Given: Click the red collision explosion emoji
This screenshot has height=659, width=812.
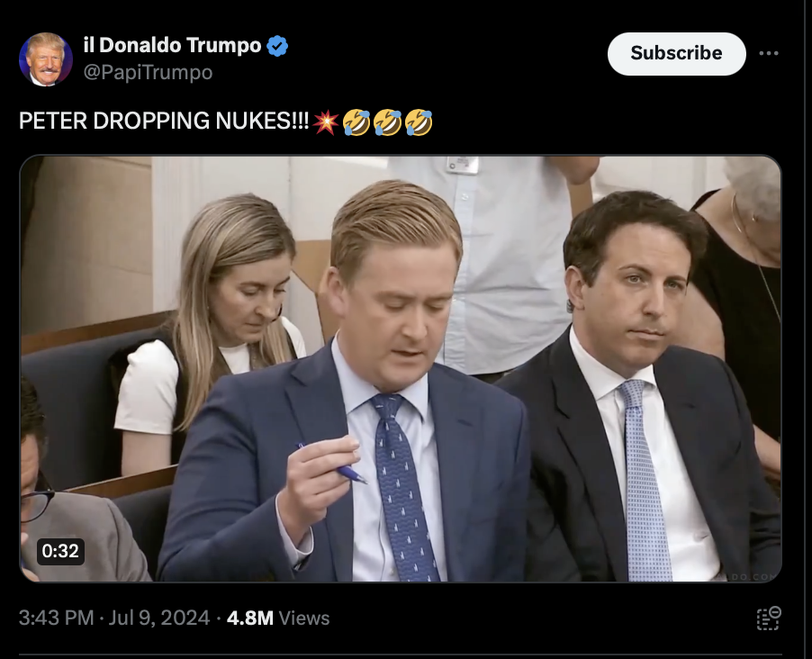Looking at the screenshot, I should coord(326,122).
